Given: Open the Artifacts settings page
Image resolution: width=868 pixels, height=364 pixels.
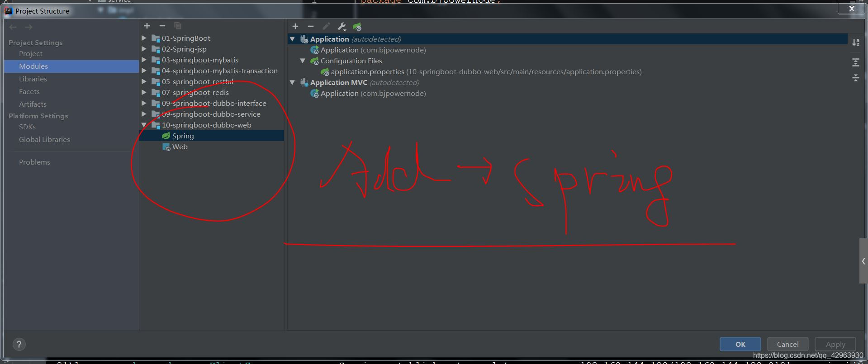Looking at the screenshot, I should (x=33, y=104).
